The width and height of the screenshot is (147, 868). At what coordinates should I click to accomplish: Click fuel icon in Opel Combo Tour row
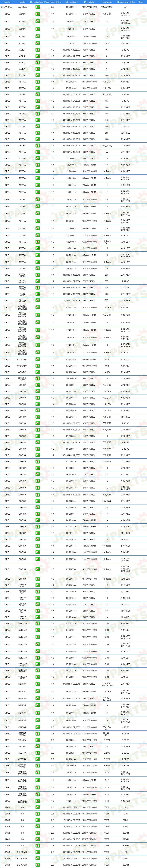click(x=38, y=379)
